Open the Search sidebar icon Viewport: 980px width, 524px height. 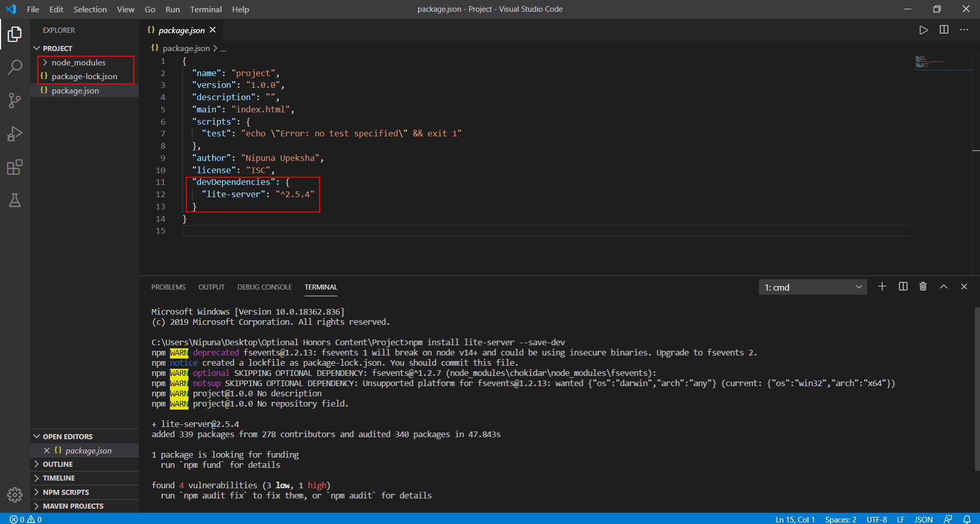point(15,67)
